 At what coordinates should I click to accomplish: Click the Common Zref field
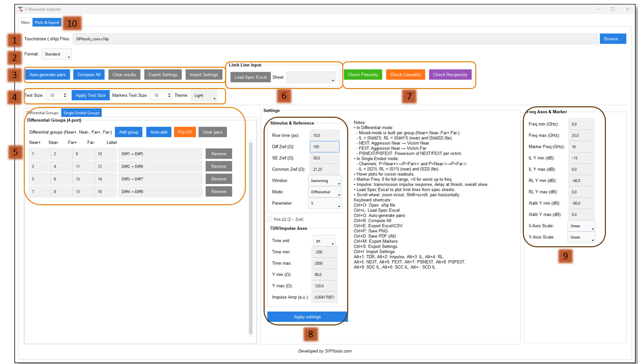click(324, 169)
